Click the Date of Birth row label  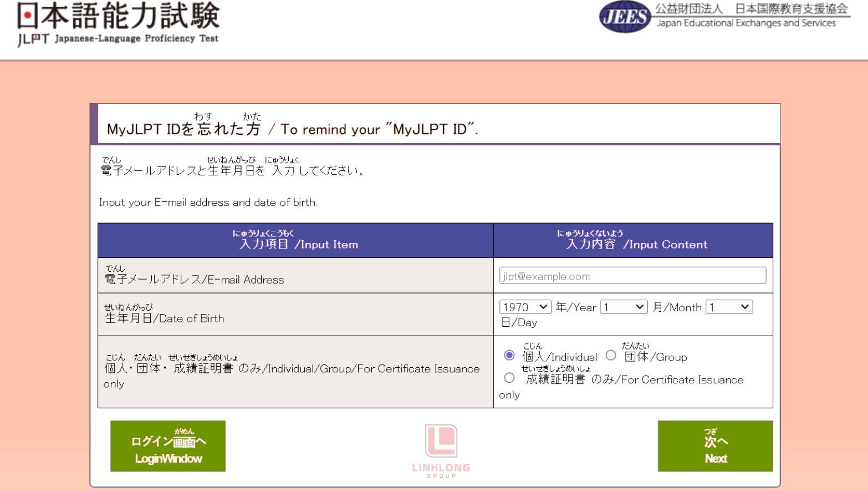click(x=165, y=318)
